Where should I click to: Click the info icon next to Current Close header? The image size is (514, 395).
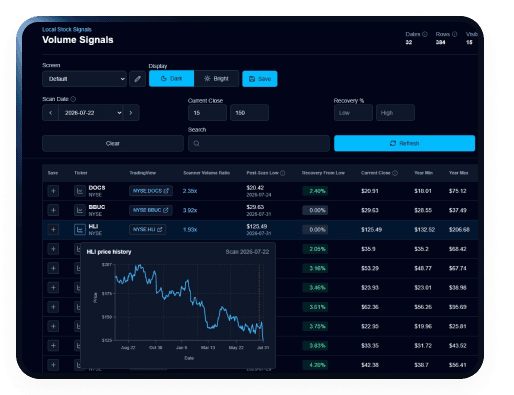click(395, 173)
